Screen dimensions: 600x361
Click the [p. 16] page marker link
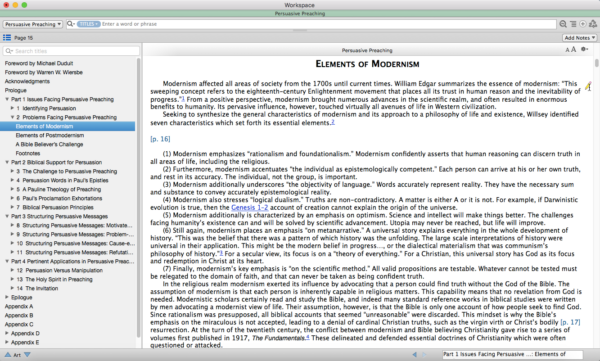[160, 139]
